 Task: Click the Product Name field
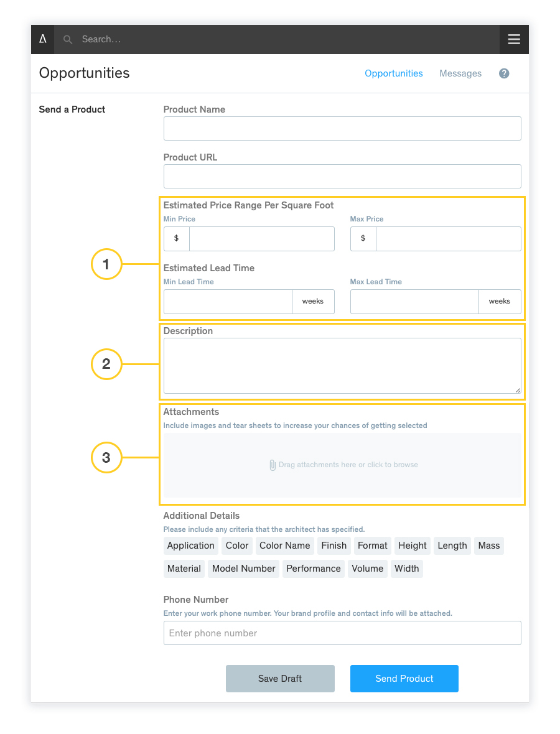[342, 128]
